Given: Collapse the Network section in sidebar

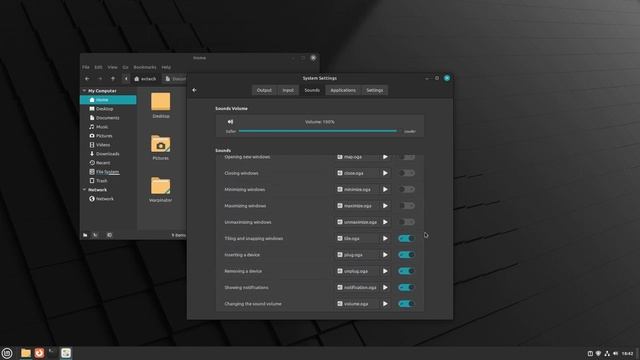Looking at the screenshot, I should (x=84, y=190).
